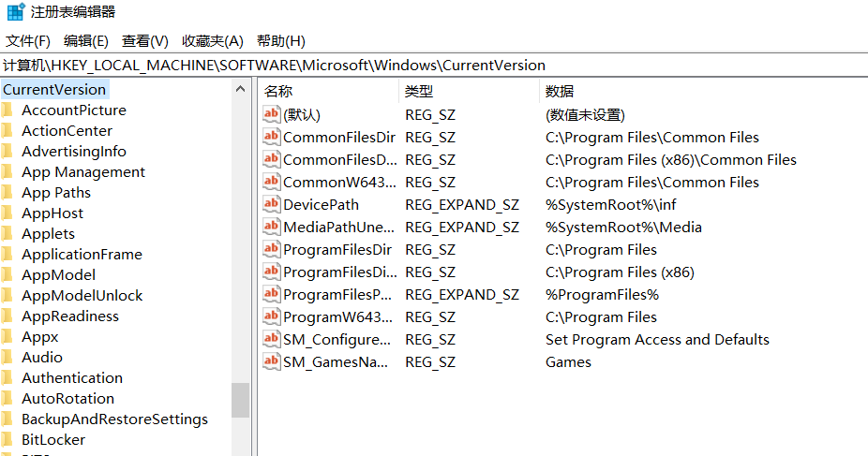868x456 pixels.
Task: Click the string icon for (默认) value
Action: 271,114
